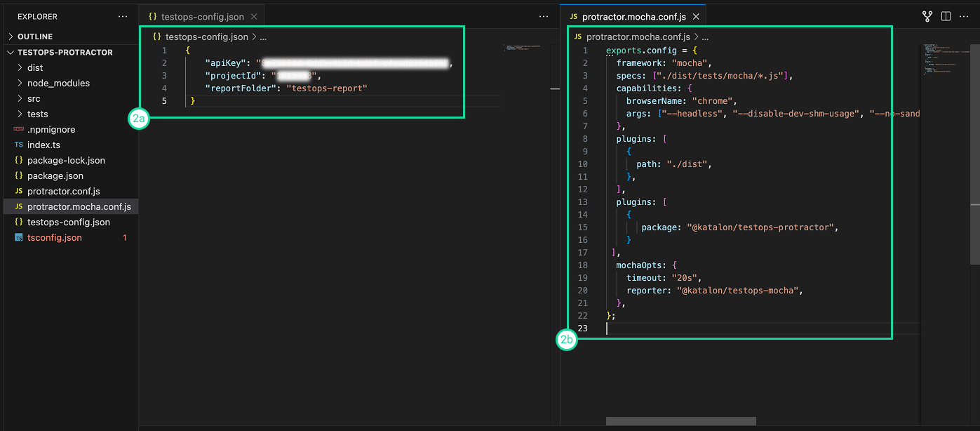Click the "@katalon/testops-mocha" reporter string

click(738, 291)
